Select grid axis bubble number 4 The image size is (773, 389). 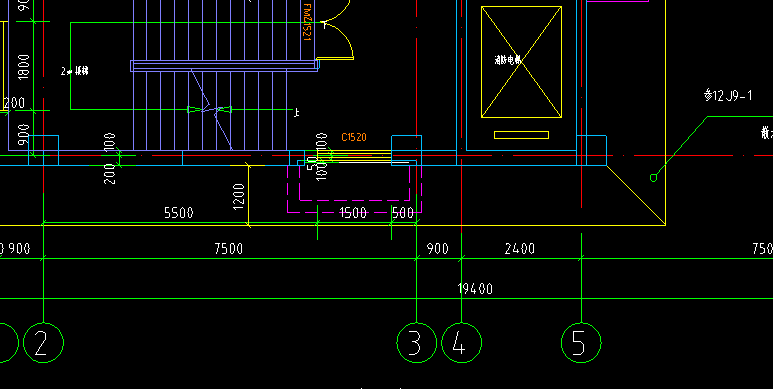click(461, 343)
